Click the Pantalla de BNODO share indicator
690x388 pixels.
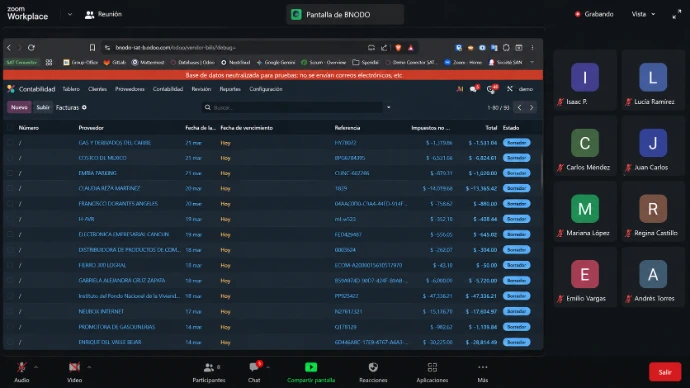[345, 15]
